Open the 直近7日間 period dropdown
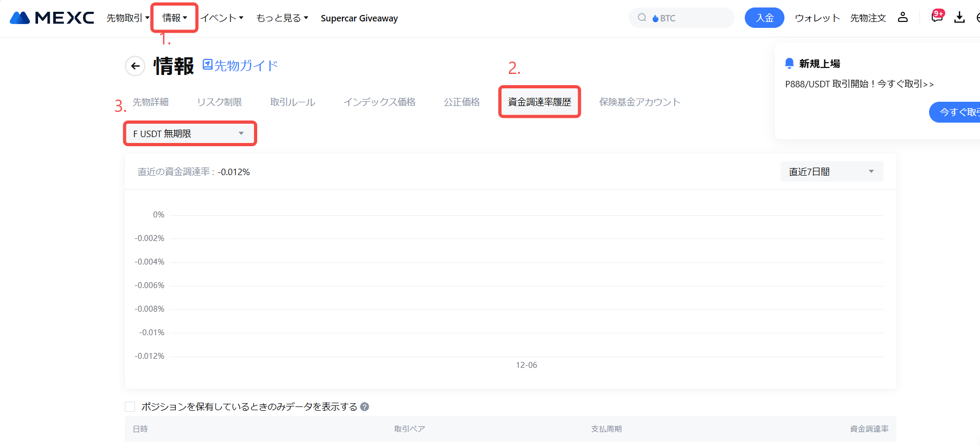This screenshot has width=980, height=445. click(x=831, y=171)
